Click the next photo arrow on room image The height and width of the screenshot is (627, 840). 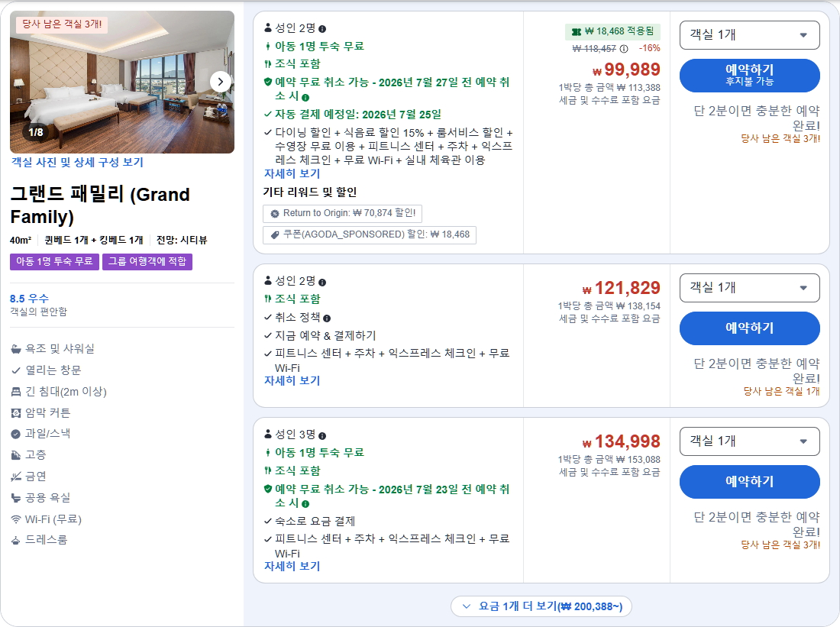point(220,82)
